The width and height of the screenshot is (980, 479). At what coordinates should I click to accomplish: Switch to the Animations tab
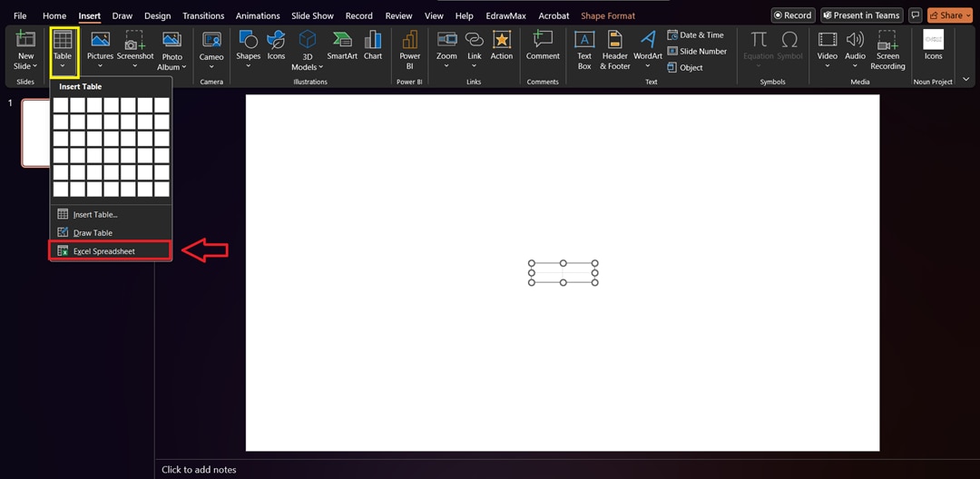(x=258, y=15)
